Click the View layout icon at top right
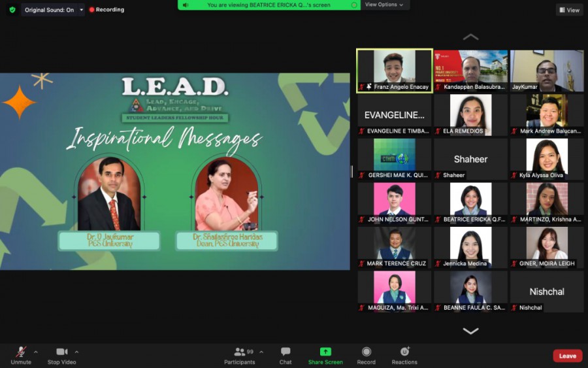The image size is (588, 368). pos(569,10)
